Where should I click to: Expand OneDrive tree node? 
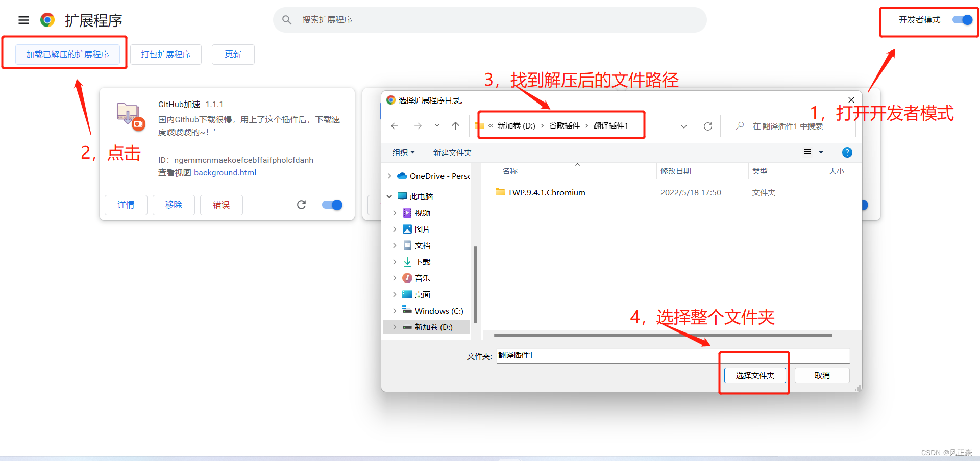click(389, 176)
